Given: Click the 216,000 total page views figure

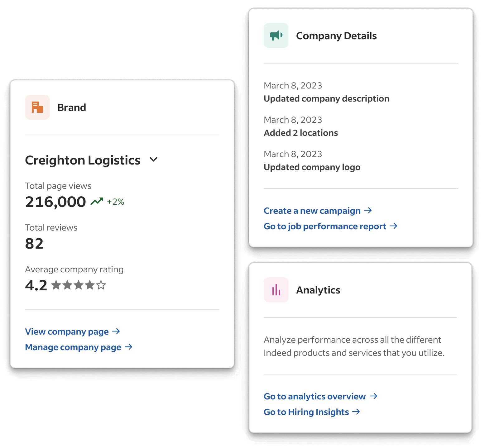Looking at the screenshot, I should tap(55, 201).
